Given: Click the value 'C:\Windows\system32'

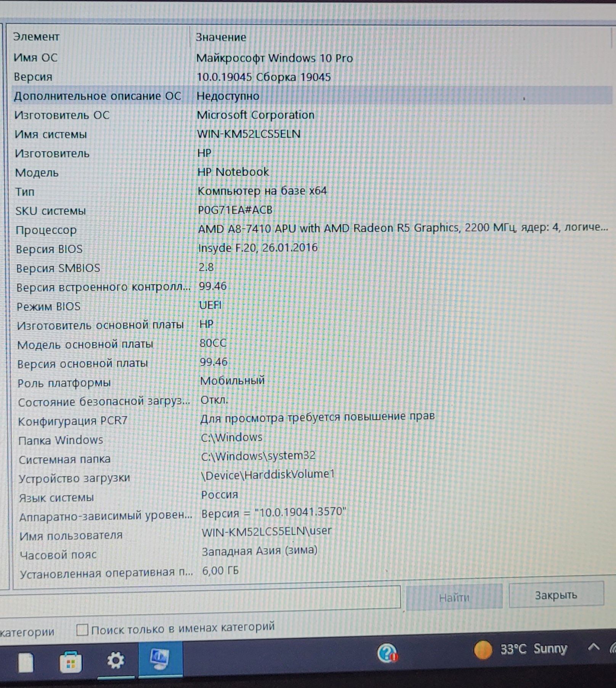Looking at the screenshot, I should click(258, 456).
